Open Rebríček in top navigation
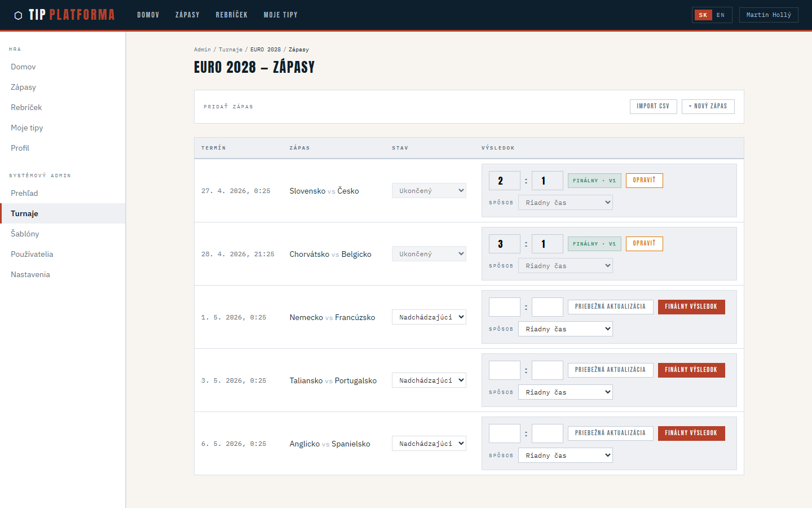This screenshot has width=812, height=508. coord(231,15)
